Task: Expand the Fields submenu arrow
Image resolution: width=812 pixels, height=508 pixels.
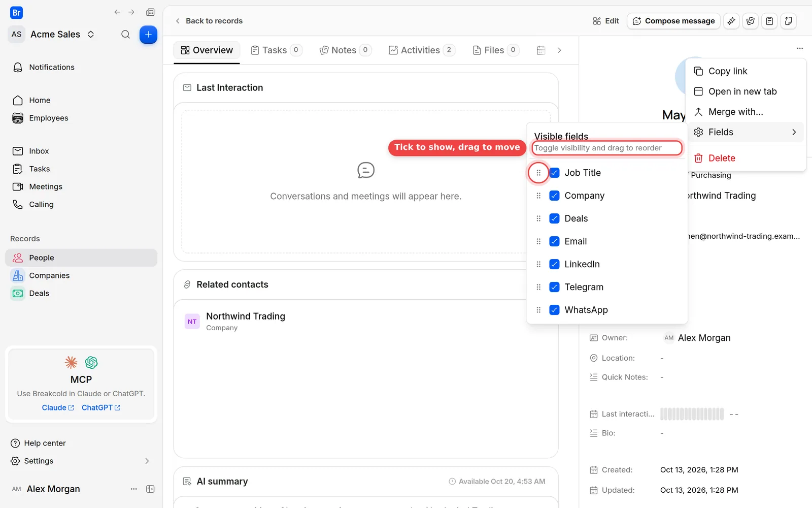Action: 794,132
